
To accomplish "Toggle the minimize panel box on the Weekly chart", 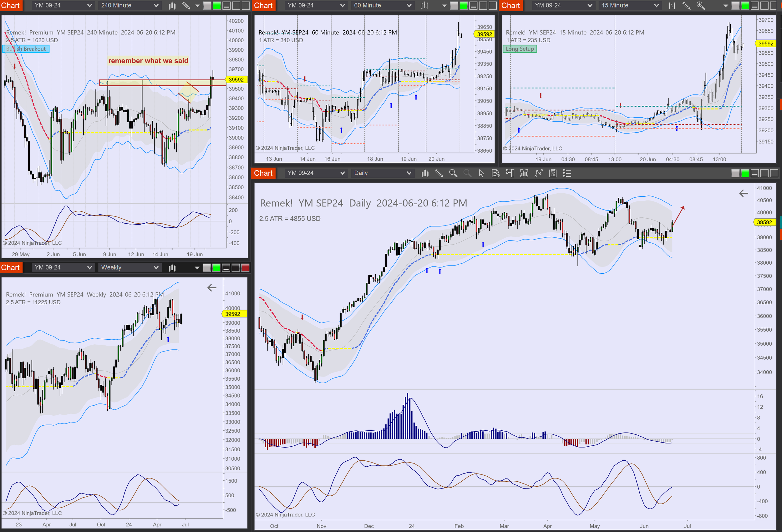I will click(x=226, y=267).
